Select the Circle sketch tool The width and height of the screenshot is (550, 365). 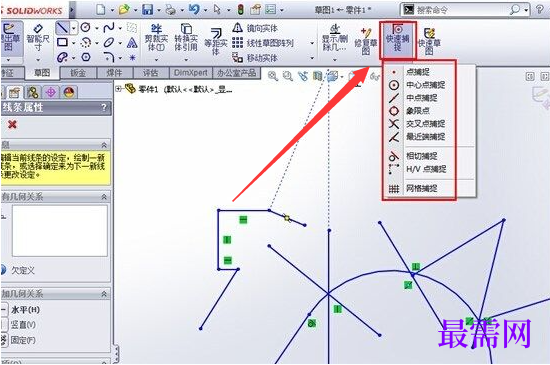click(x=85, y=27)
